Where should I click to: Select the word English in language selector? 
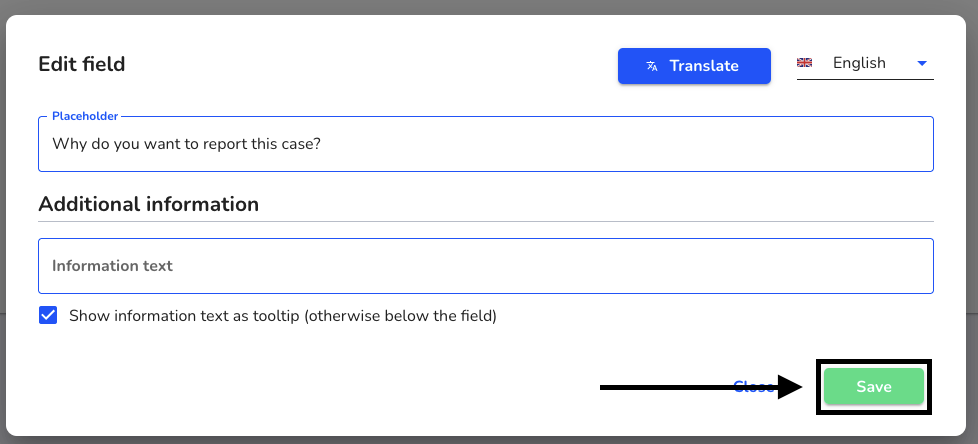[x=859, y=63]
